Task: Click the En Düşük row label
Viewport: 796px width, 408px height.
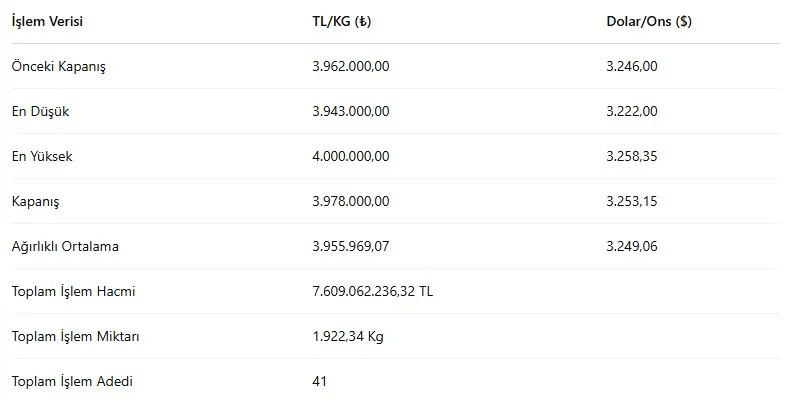Action: [x=41, y=112]
